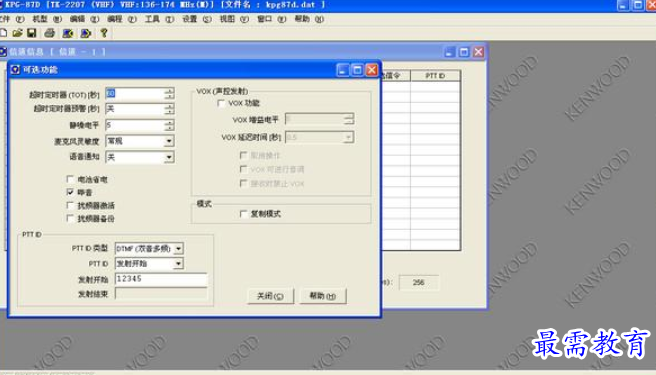Open the 视图 menu
This screenshot has height=375, width=656.
tap(234, 19)
